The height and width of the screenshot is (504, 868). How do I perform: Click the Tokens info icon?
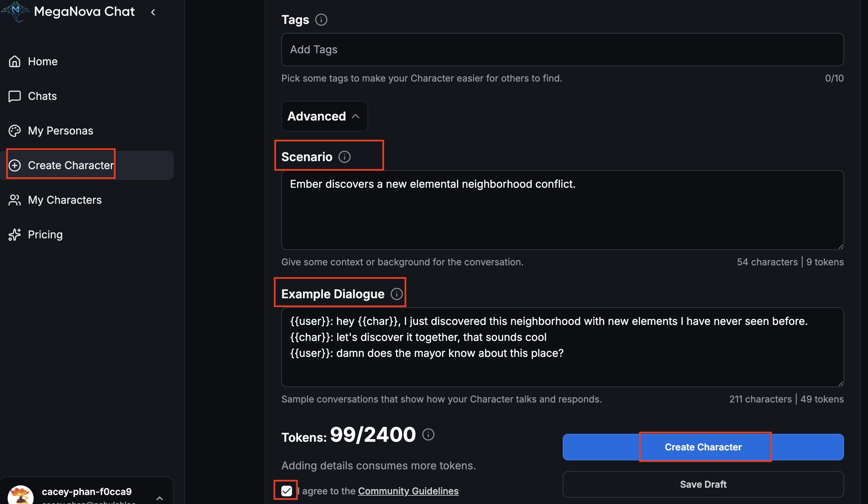point(428,434)
